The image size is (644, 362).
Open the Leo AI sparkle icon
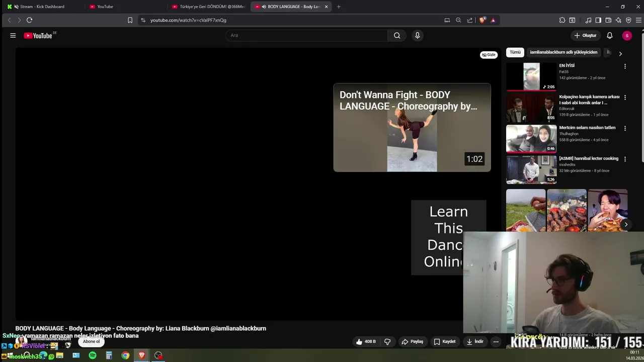click(618, 20)
